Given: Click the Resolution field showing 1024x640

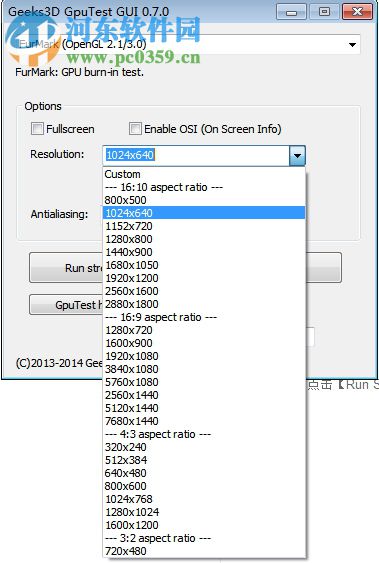Looking at the screenshot, I should [x=196, y=155].
